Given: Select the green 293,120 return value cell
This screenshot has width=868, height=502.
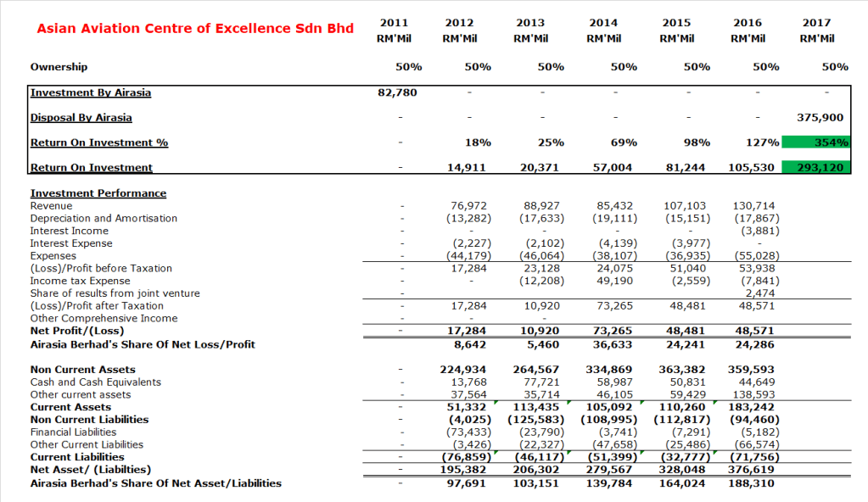Looking at the screenshot, I should point(815,168).
